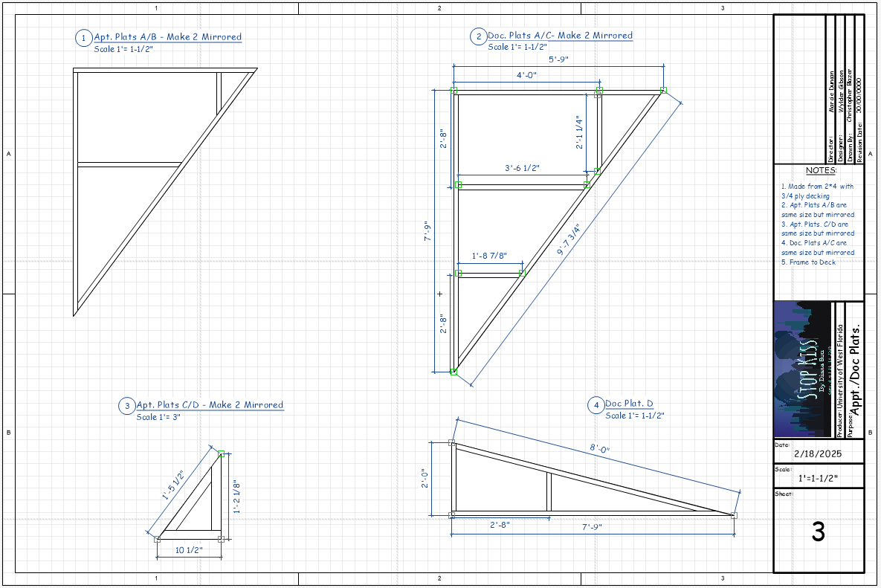Click the scale label under Doc Plat. D

click(x=635, y=416)
